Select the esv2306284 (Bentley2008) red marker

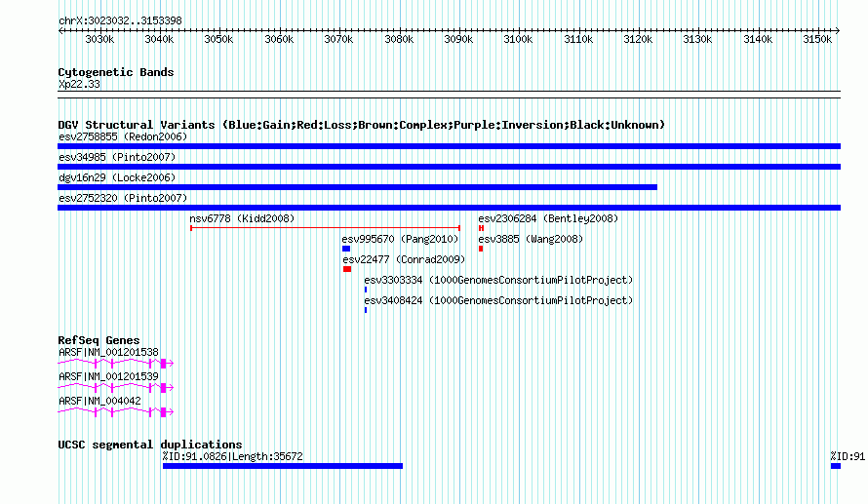pos(482,228)
